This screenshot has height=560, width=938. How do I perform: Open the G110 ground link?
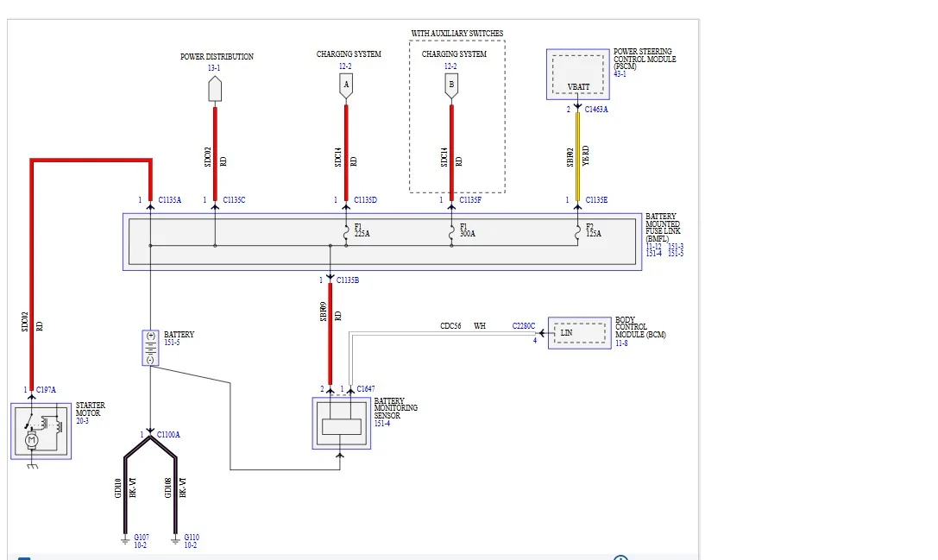(192, 538)
